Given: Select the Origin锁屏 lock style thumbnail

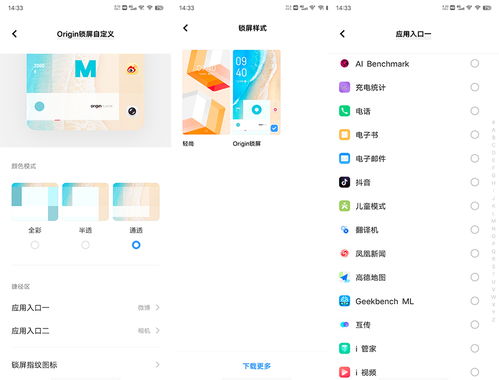Looking at the screenshot, I should [x=257, y=92].
